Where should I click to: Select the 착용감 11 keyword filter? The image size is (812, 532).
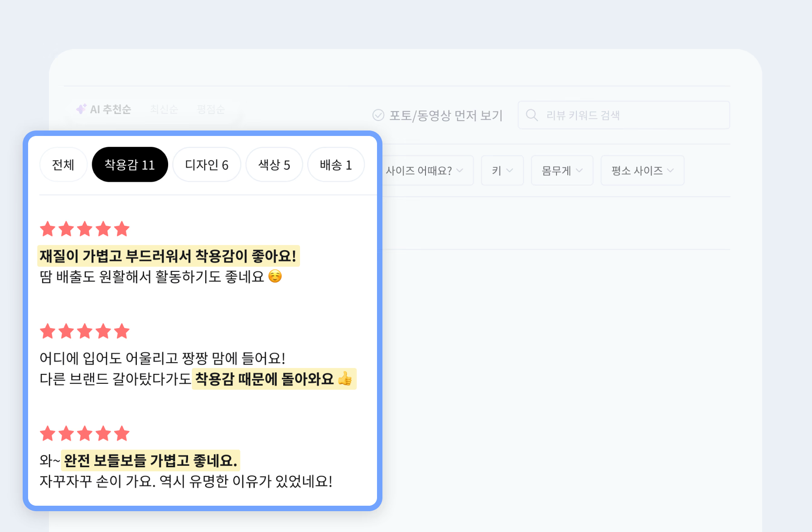[x=130, y=164]
